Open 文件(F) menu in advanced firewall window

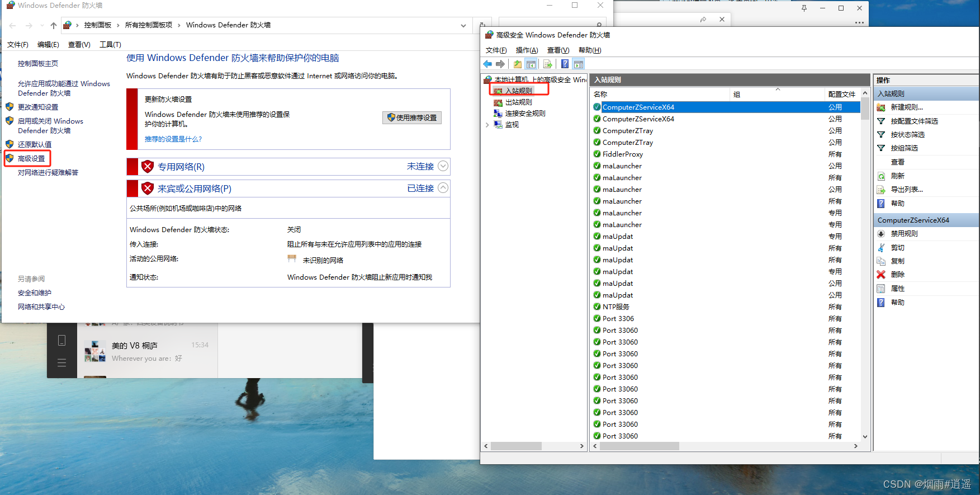(496, 50)
